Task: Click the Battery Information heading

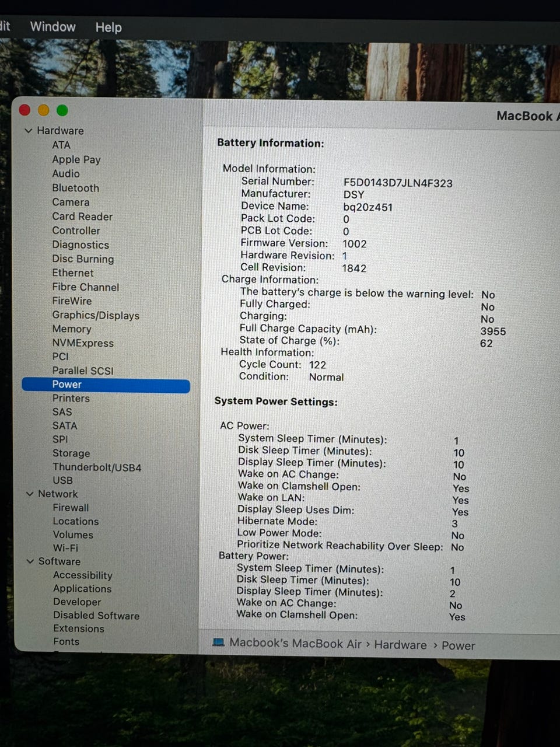Action: point(270,143)
